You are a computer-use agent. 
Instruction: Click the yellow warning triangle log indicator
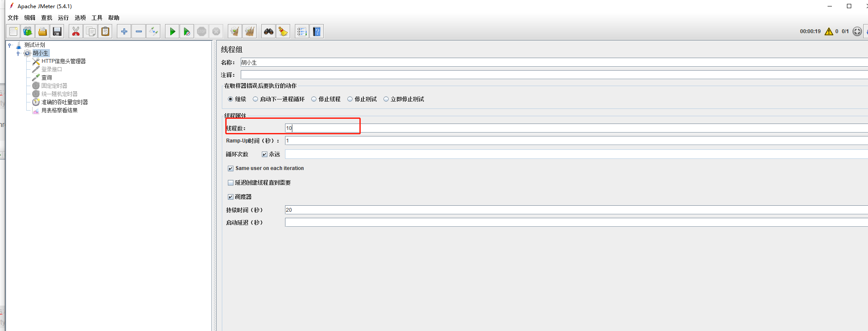pyautogui.click(x=829, y=31)
